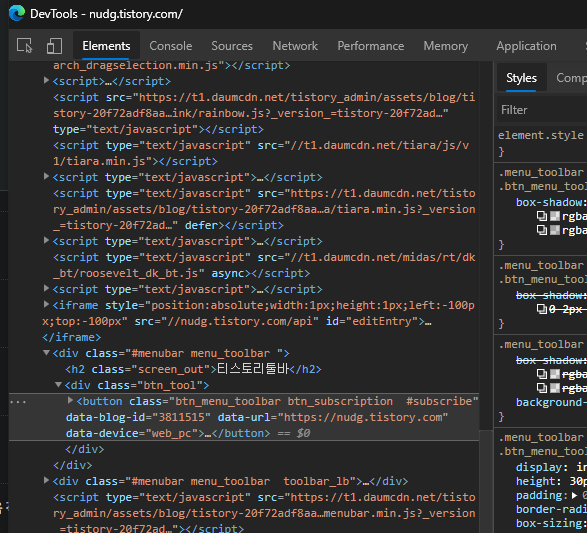The height and width of the screenshot is (533, 587).
Task: Open the Application tab
Action: tap(526, 46)
